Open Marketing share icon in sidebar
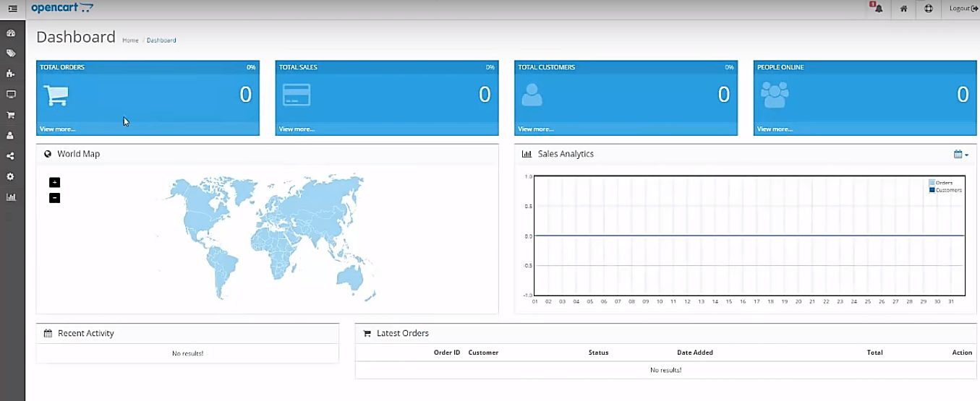The height and width of the screenshot is (401, 980). [11, 156]
